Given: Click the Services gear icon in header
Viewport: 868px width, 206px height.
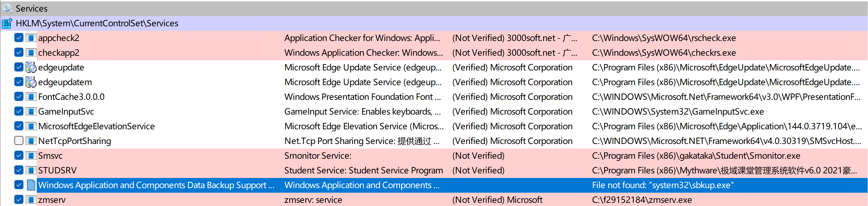Looking at the screenshot, I should pyautogui.click(x=7, y=8).
